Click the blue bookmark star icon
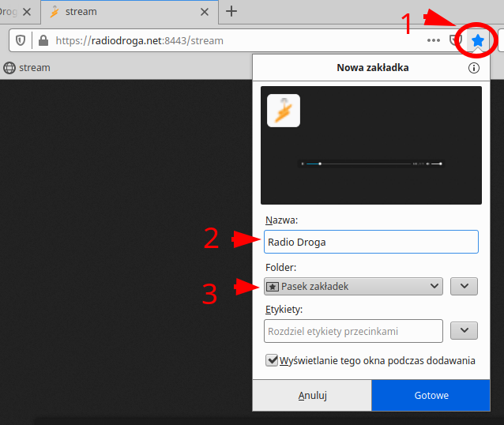 pyautogui.click(x=477, y=40)
